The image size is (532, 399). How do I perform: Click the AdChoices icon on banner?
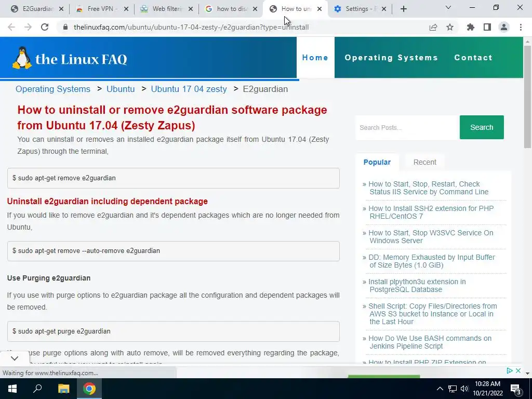click(x=510, y=370)
